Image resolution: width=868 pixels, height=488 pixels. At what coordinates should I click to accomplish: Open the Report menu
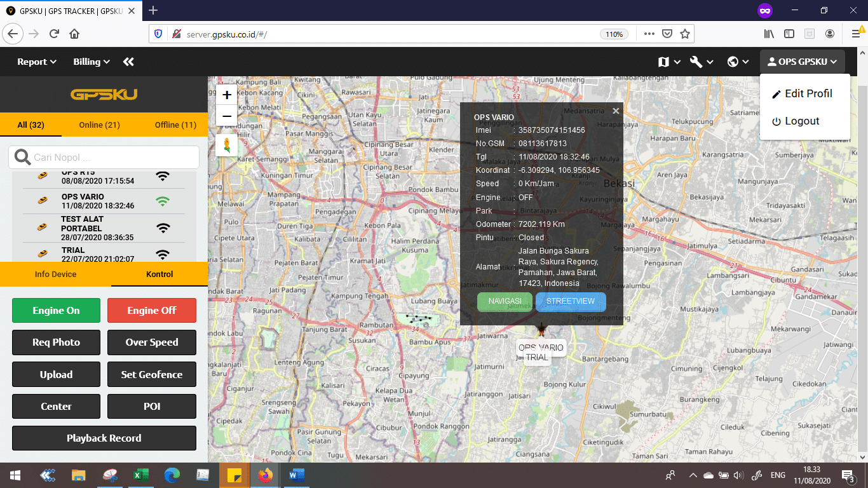click(37, 62)
